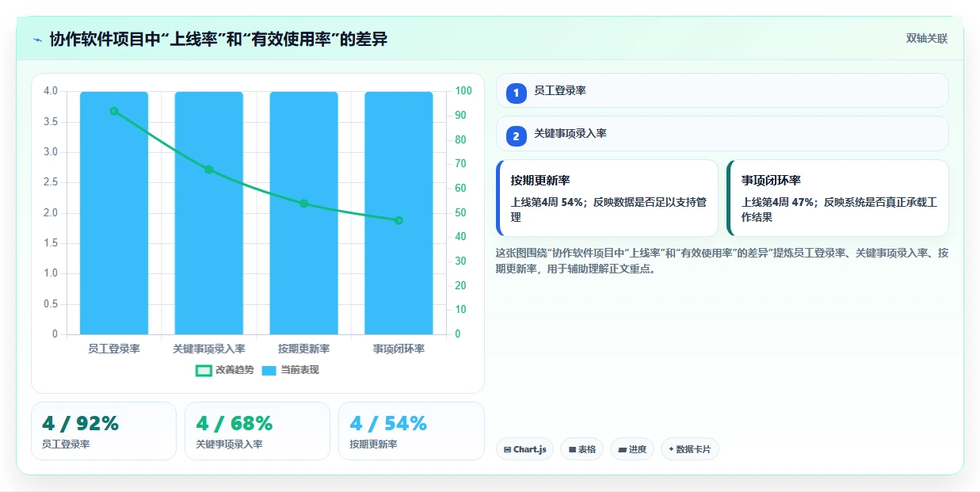Click the 员工登录率 x-axis label
This screenshot has height=492, width=980.
click(x=114, y=349)
